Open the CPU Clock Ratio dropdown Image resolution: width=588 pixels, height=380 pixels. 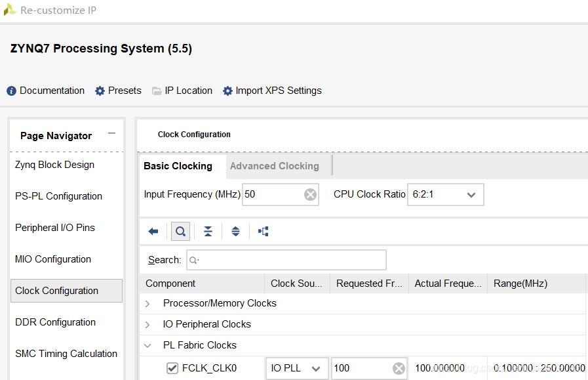click(446, 194)
